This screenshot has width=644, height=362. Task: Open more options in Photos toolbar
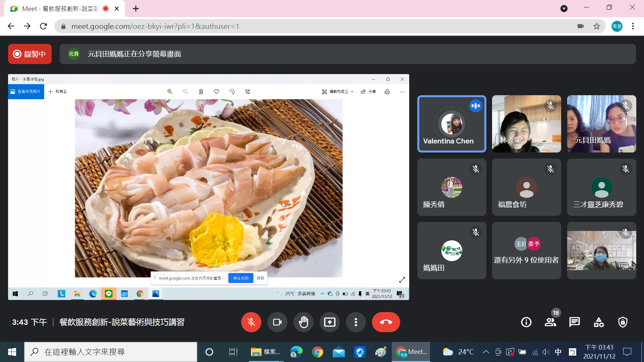402,92
